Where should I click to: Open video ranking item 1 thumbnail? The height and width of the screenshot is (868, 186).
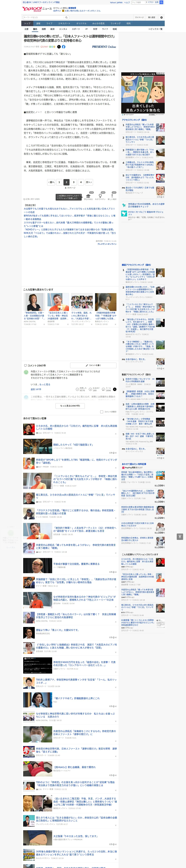(x=160, y=382)
